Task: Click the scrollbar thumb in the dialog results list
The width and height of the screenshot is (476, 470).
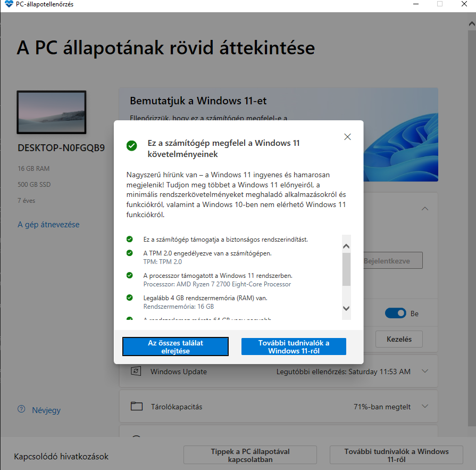Action: coord(346,269)
